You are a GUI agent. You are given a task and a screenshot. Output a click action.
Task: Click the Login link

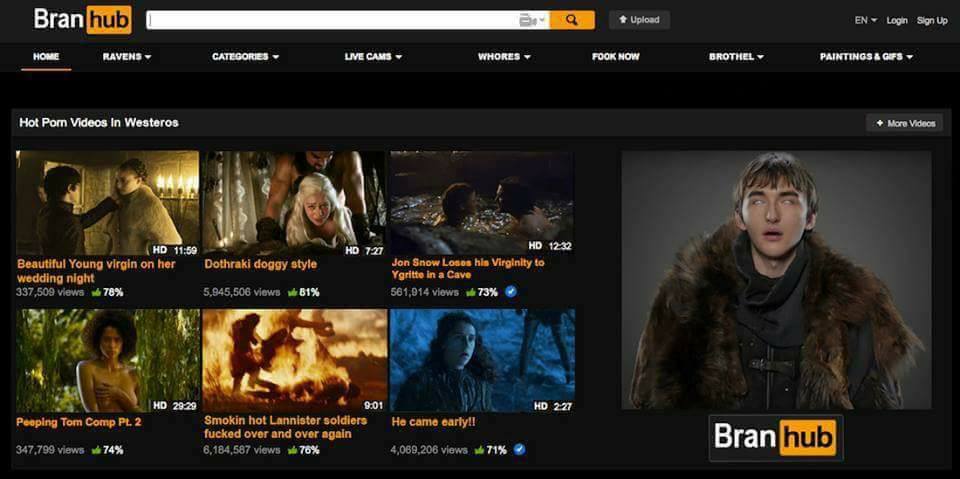(x=897, y=20)
